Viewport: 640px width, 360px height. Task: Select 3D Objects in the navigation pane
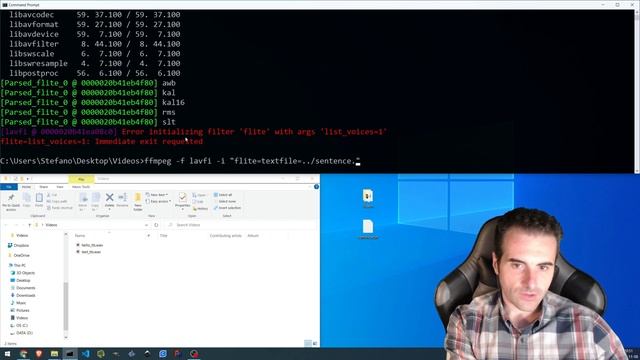(x=23, y=273)
